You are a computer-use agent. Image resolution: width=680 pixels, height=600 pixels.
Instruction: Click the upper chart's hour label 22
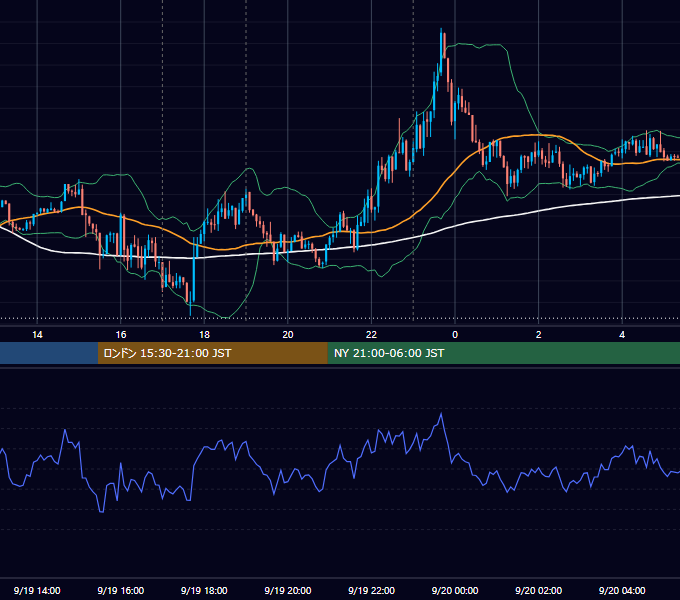tap(372, 335)
